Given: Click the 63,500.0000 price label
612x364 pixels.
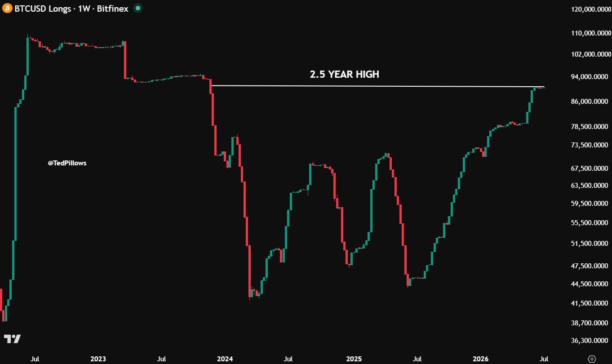Looking at the screenshot, I should (590, 185).
